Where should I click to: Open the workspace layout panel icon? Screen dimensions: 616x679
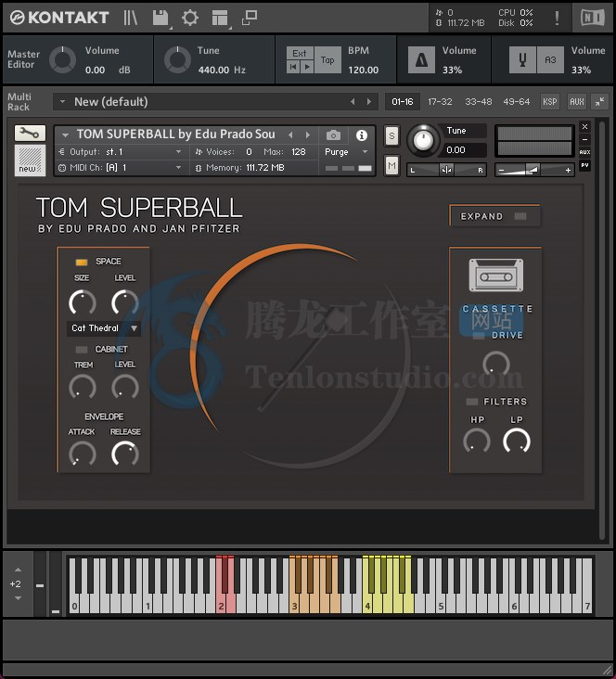pyautogui.click(x=220, y=18)
